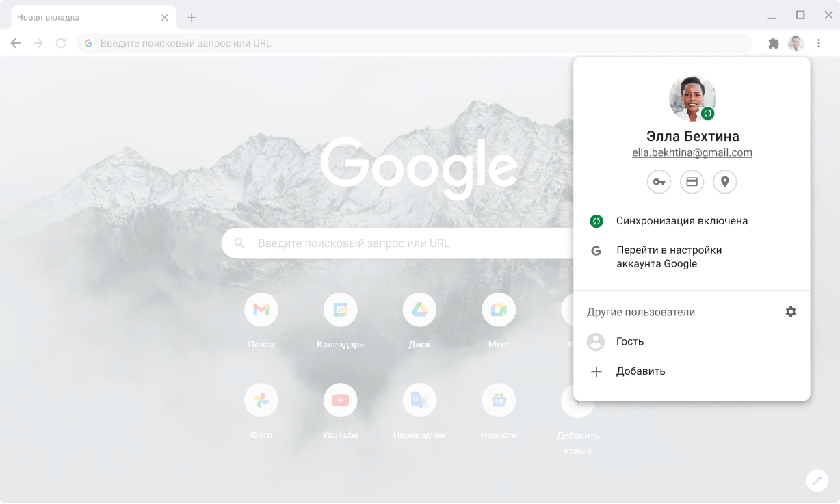
Task: Open the Extensions puzzle icon
Action: tap(774, 43)
